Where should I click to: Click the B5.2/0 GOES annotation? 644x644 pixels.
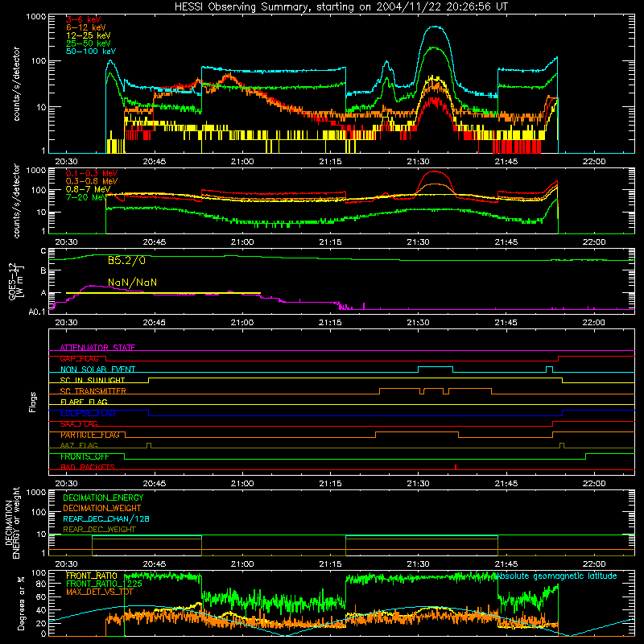126,260
